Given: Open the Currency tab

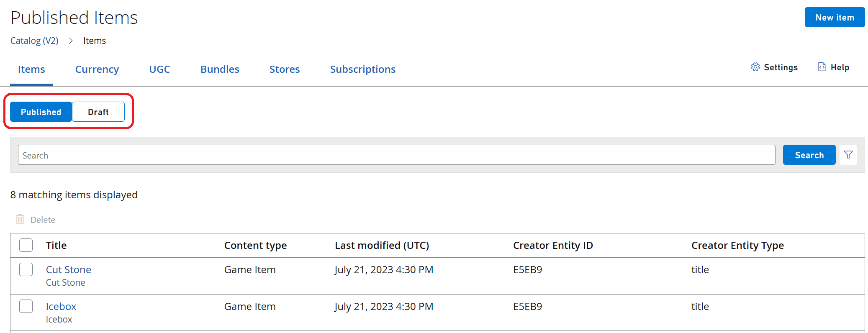Looking at the screenshot, I should click(x=97, y=69).
